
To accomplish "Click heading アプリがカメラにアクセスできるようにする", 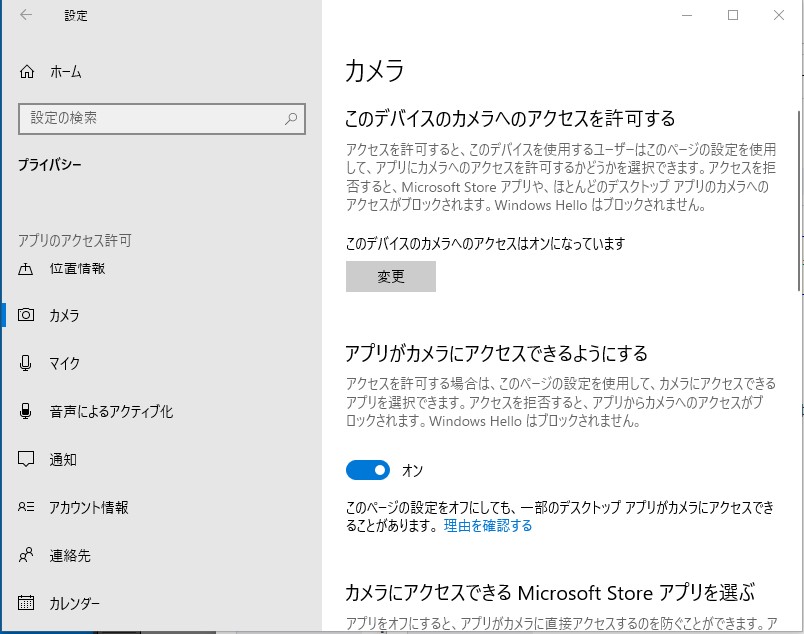I will click(x=496, y=353).
